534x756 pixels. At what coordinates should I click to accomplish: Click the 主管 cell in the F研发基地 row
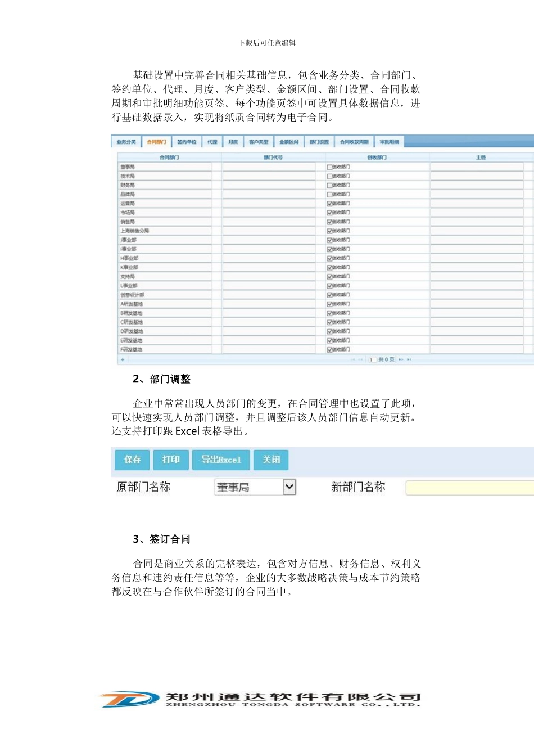[x=477, y=349]
